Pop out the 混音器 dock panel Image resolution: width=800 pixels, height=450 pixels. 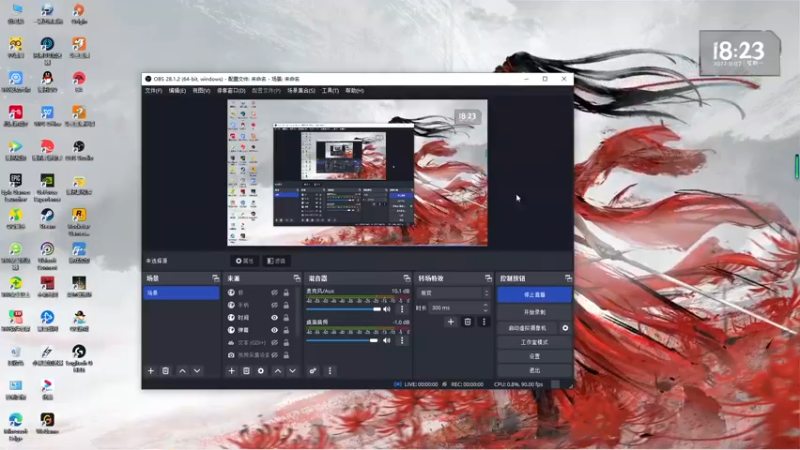coord(407,279)
